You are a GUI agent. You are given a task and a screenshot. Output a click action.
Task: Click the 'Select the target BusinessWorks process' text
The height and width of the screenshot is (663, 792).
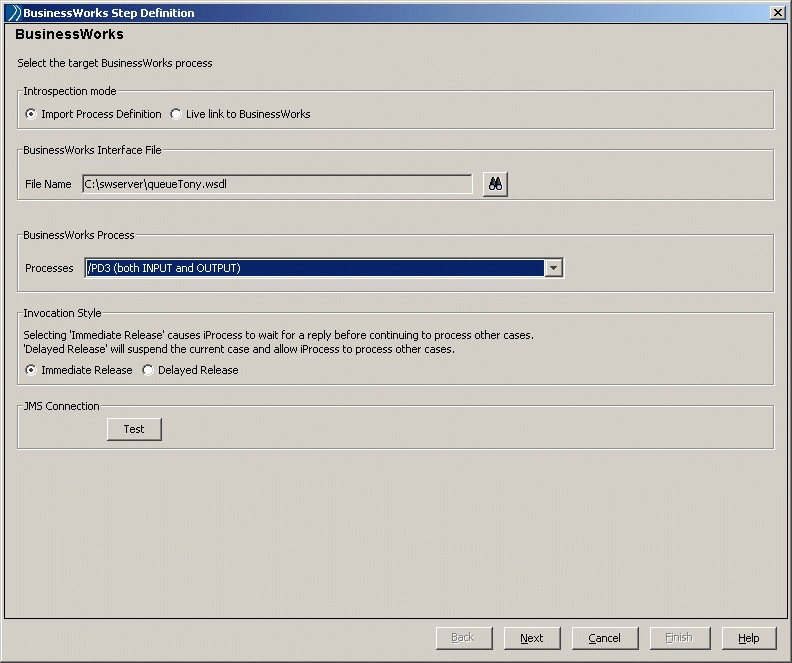point(115,63)
